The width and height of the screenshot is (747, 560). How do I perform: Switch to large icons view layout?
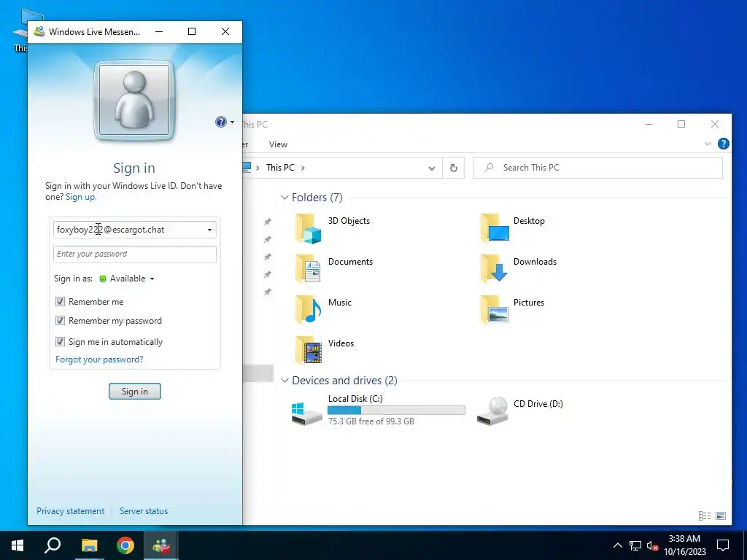point(721,516)
